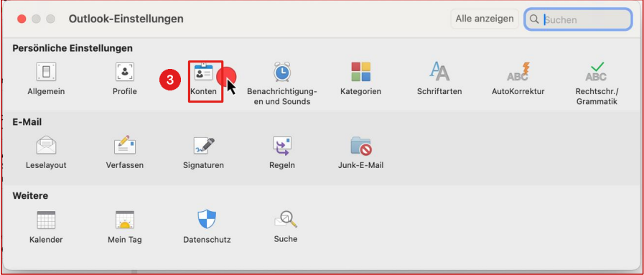This screenshot has height=275, width=644.
Task: Open the Leselayout envelope icon
Action: click(46, 146)
